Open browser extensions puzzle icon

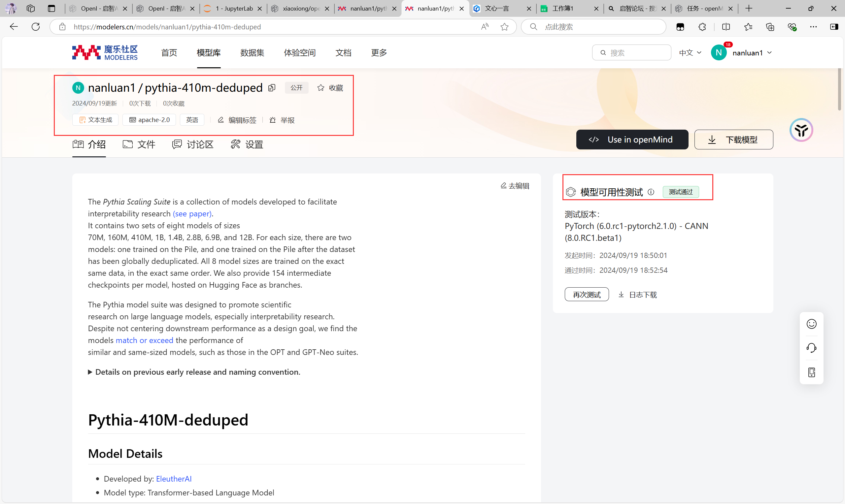[702, 27]
